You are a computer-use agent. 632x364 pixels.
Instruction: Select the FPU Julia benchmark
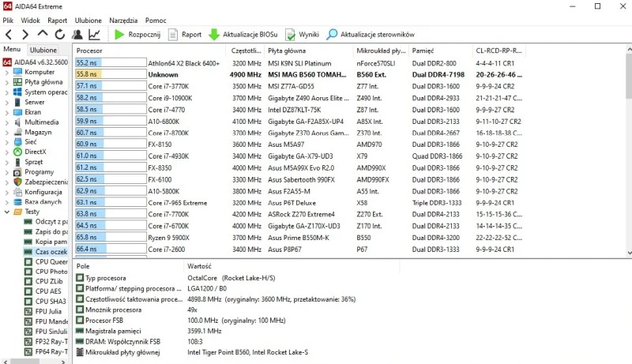click(x=48, y=311)
